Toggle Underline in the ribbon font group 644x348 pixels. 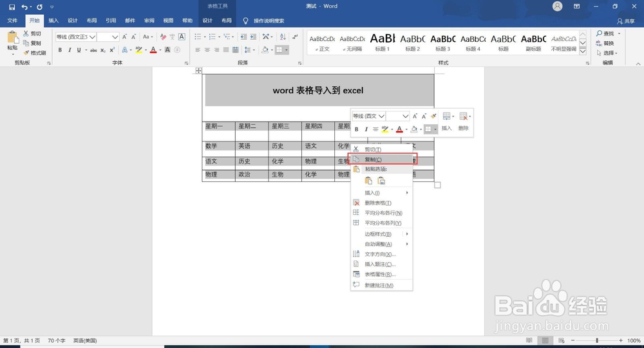(x=79, y=50)
